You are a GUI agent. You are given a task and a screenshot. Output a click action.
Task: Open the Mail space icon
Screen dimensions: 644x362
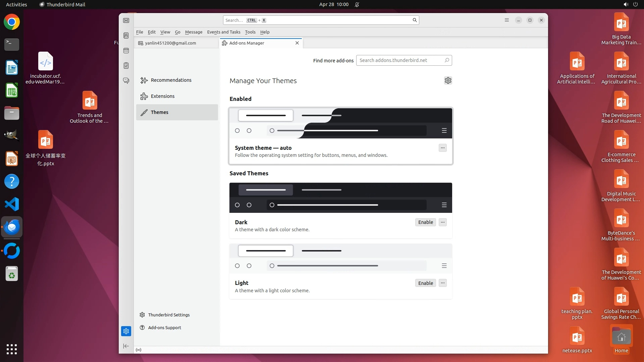[x=126, y=20]
